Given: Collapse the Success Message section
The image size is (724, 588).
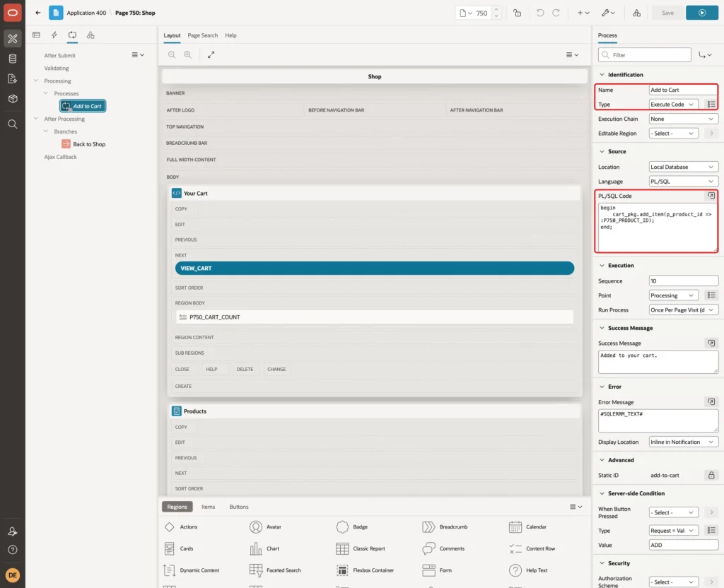Looking at the screenshot, I should [x=602, y=328].
